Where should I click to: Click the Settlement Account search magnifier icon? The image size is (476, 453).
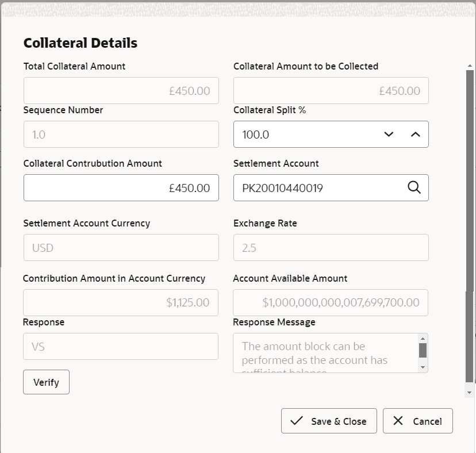click(x=414, y=187)
